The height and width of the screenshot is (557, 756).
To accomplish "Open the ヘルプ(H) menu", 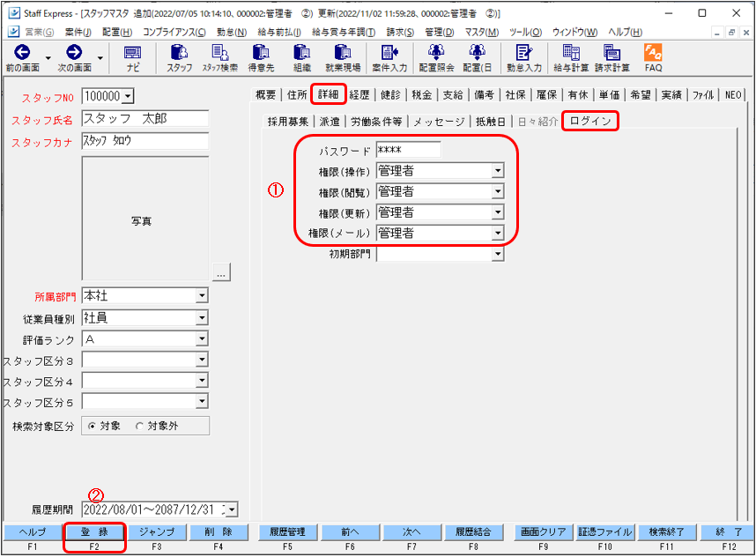I will pos(625,33).
